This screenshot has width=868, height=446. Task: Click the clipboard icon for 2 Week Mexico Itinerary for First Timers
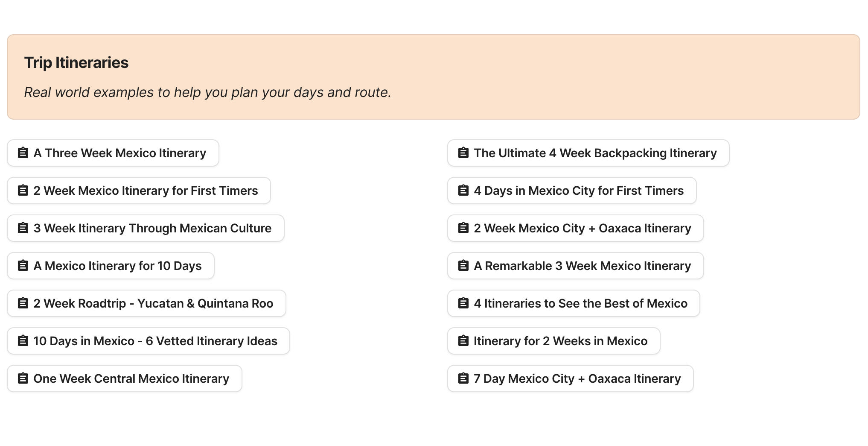click(x=23, y=191)
